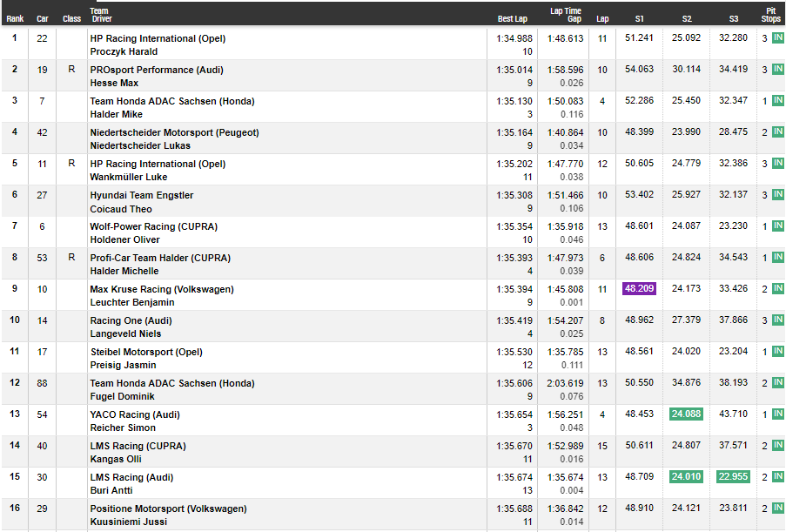Click the green 24.088 S2 time
This screenshot has height=532, width=786.
pos(686,414)
